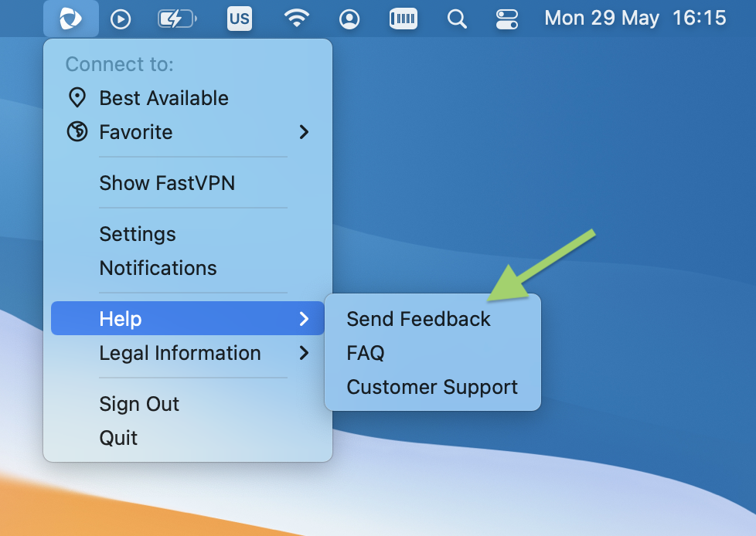This screenshot has height=536, width=756.
Task: Select Send Feedback in Help submenu
Action: [432, 319]
